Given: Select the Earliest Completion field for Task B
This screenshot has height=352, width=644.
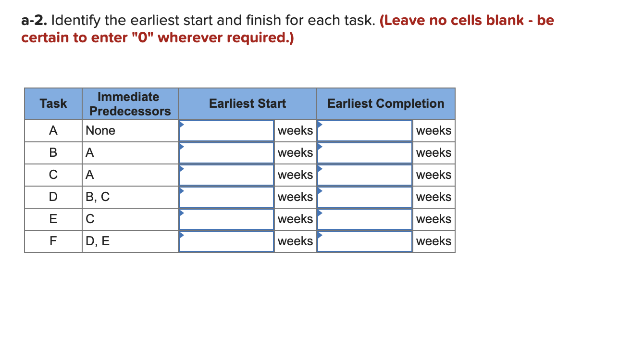Looking at the screenshot, I should 364,152.
